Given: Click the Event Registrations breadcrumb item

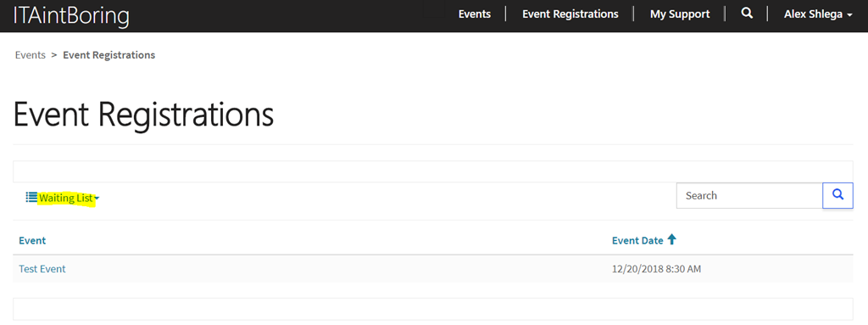Looking at the screenshot, I should pyautogui.click(x=109, y=55).
